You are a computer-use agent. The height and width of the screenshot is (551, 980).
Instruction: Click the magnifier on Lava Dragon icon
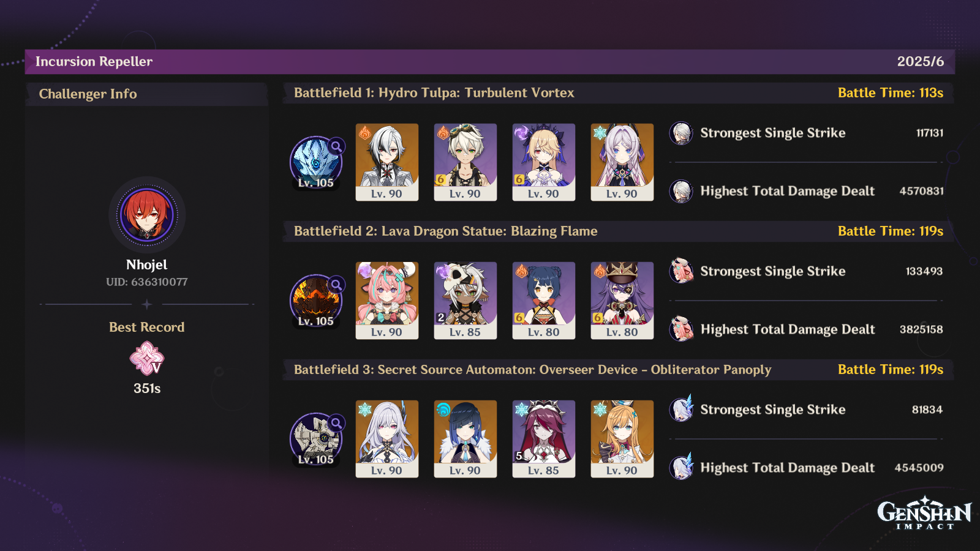(336, 285)
